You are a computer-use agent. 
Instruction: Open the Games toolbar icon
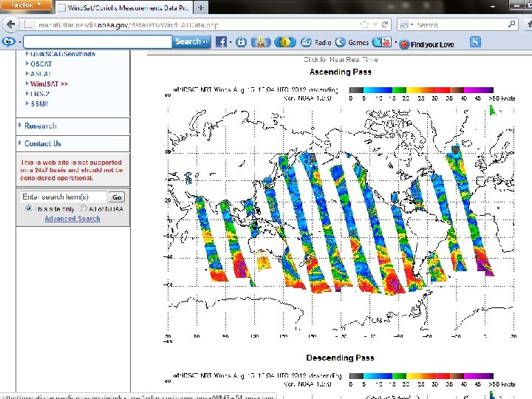pos(341,42)
